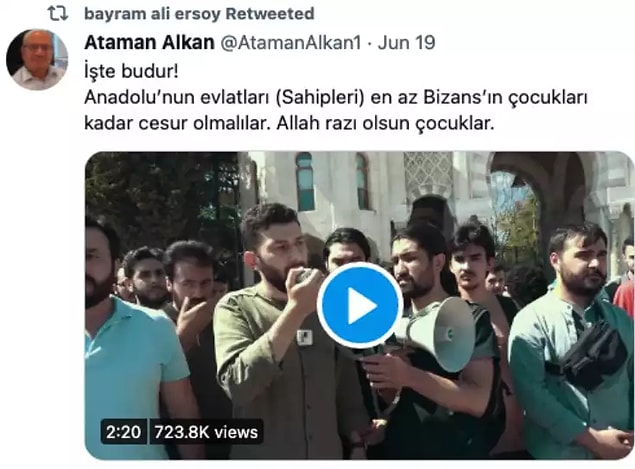
Task: Click the word "Retweeted" in the header
Action: (x=270, y=14)
